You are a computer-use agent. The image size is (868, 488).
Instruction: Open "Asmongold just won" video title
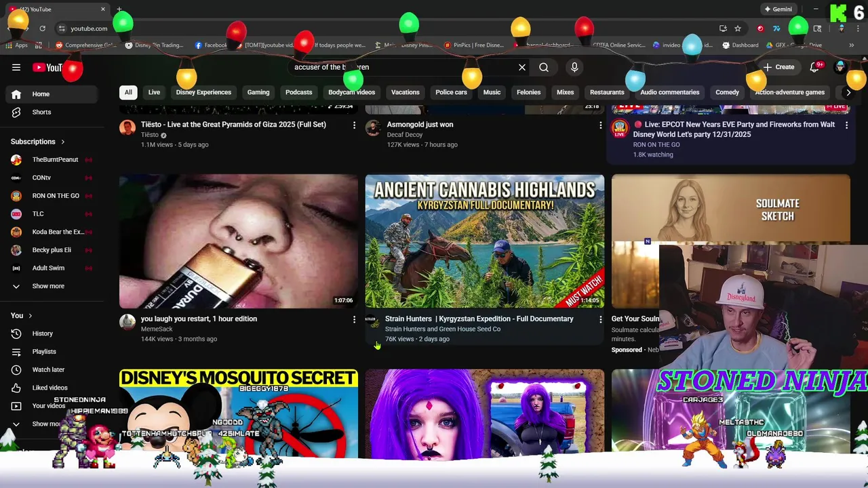click(x=420, y=125)
